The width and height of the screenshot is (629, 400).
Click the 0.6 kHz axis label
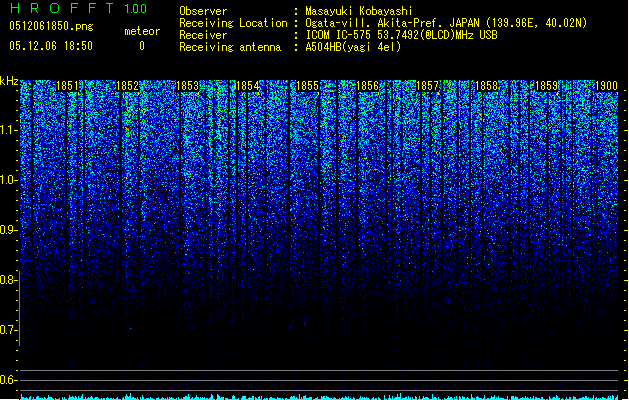pyautogui.click(x=8, y=380)
